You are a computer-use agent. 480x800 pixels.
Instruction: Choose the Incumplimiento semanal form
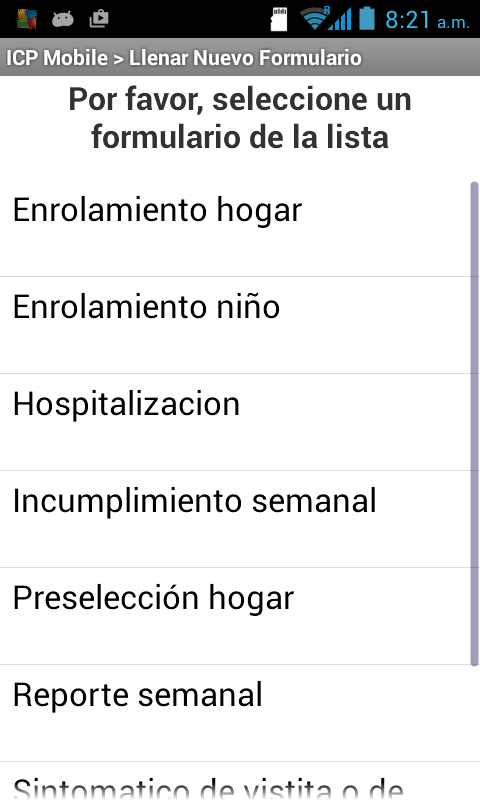tap(240, 519)
